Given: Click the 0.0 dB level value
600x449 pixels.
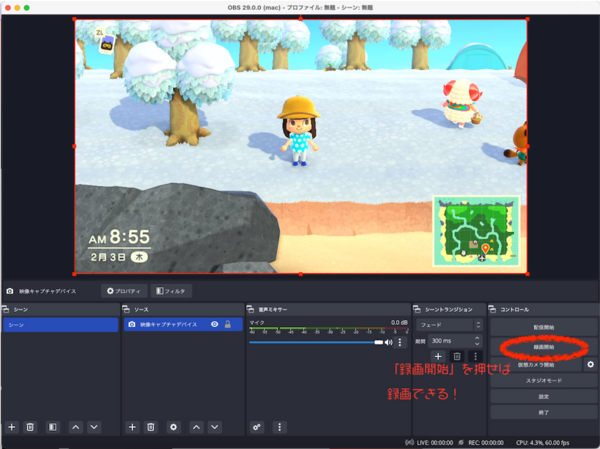Looking at the screenshot, I should (x=399, y=322).
